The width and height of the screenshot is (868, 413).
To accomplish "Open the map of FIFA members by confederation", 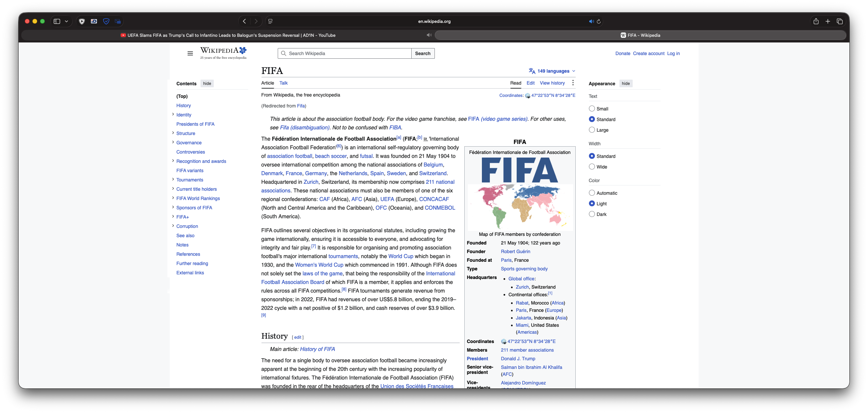I will [520, 207].
